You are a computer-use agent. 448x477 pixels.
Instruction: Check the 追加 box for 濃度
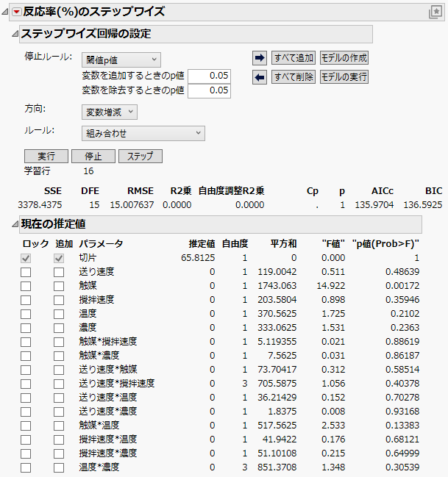point(59,328)
